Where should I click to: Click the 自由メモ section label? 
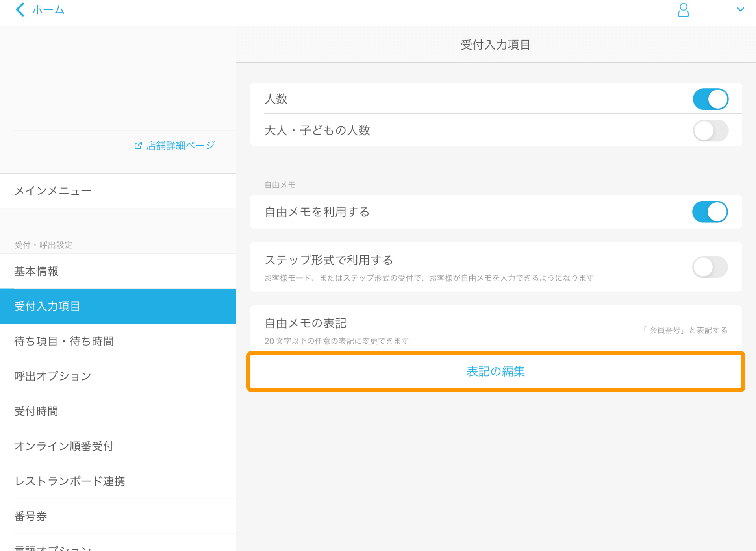[x=280, y=185]
